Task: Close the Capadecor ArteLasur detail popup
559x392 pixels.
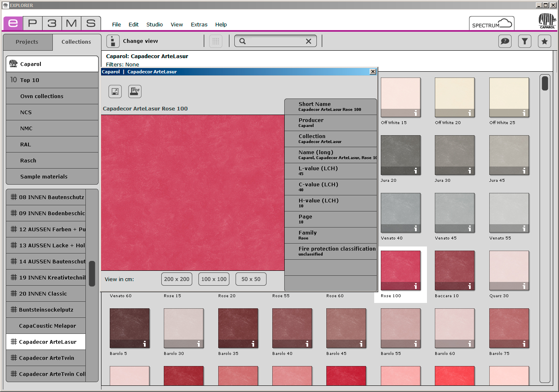Action: [x=373, y=72]
